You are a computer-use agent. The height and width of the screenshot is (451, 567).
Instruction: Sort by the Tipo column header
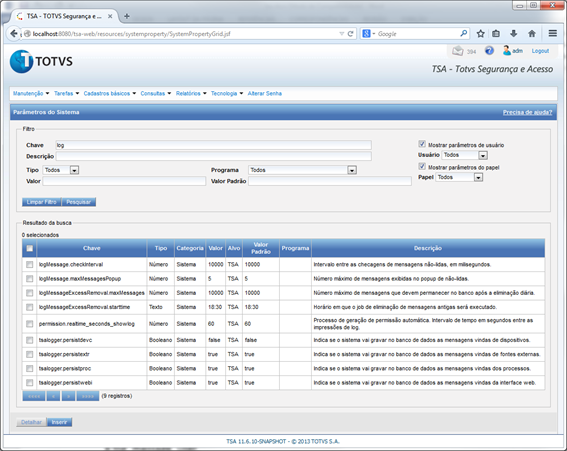point(161,248)
